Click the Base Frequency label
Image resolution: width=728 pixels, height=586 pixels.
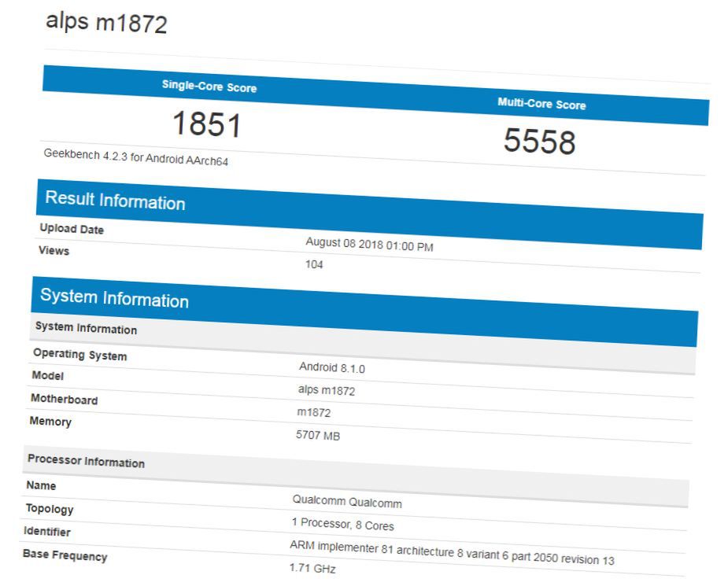tap(65, 555)
